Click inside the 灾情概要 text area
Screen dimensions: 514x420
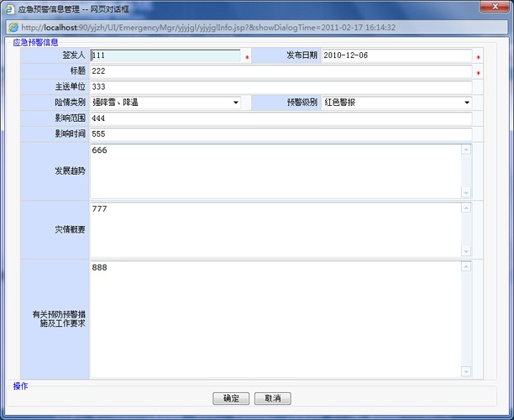[275, 229]
